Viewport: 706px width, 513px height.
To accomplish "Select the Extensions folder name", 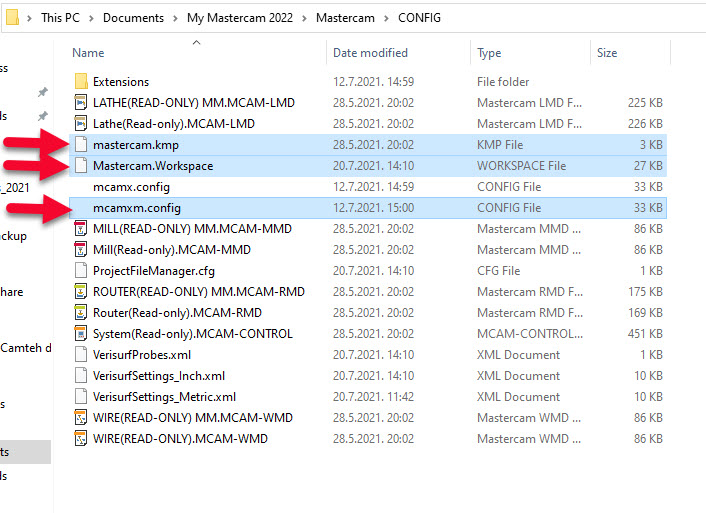I will (x=121, y=82).
